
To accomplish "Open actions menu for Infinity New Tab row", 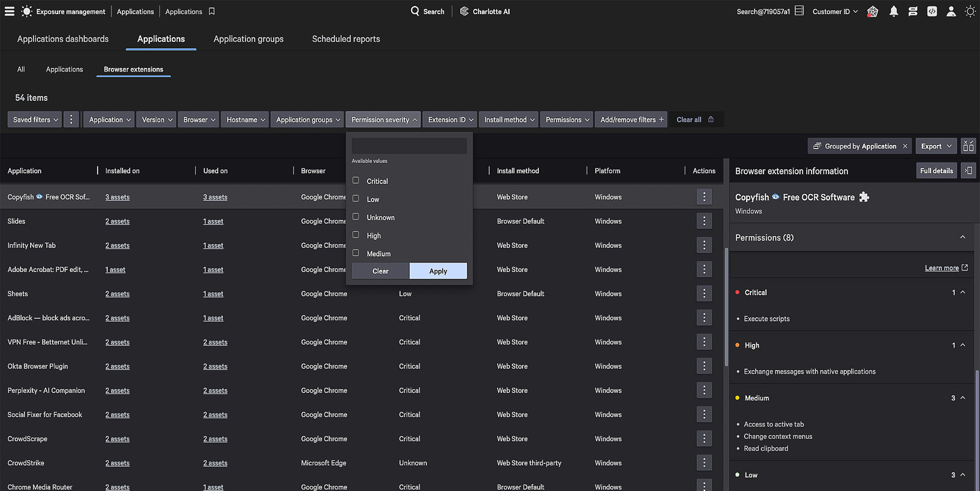I will 704,245.
